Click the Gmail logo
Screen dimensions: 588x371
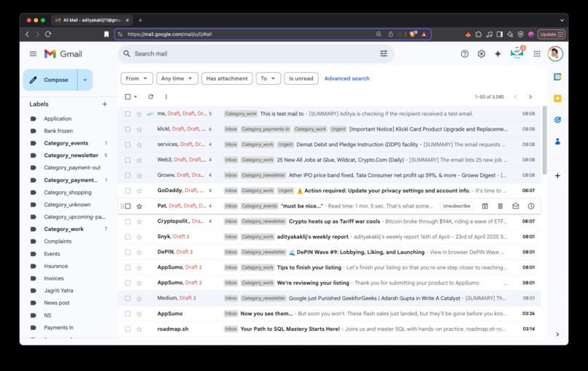click(63, 54)
